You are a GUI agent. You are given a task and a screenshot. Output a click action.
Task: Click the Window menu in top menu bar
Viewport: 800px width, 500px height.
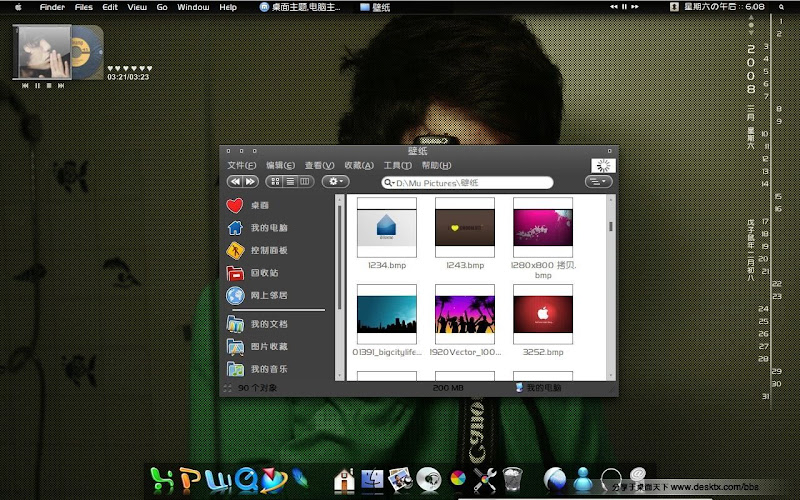click(193, 7)
